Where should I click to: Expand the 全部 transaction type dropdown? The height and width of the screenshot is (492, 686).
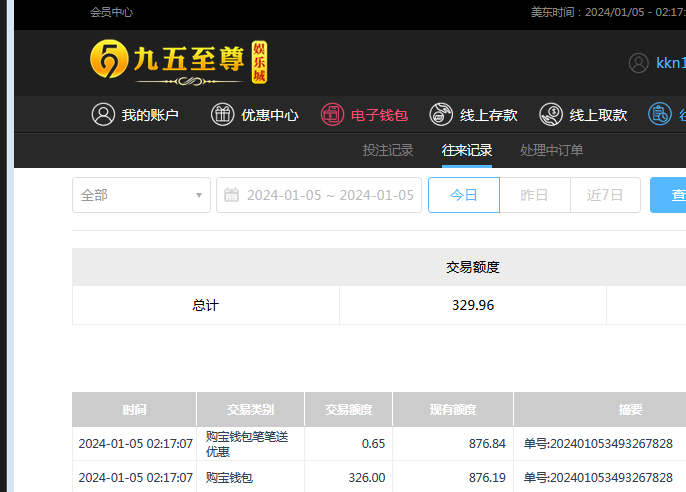[x=141, y=195]
